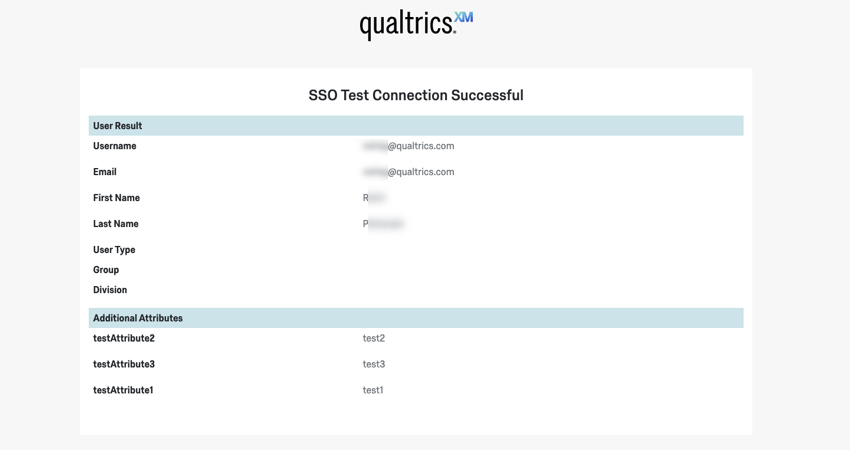
Task: Click the User Result section header
Action: coord(118,126)
